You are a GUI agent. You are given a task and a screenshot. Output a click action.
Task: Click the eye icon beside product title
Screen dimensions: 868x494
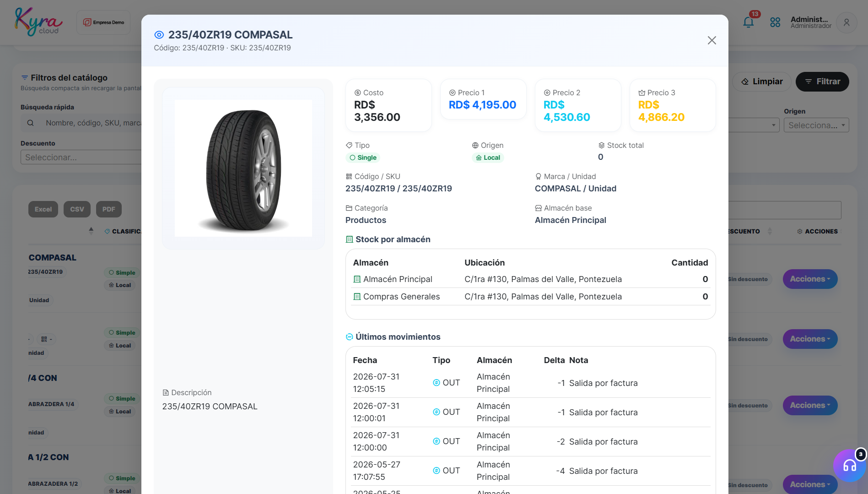159,35
